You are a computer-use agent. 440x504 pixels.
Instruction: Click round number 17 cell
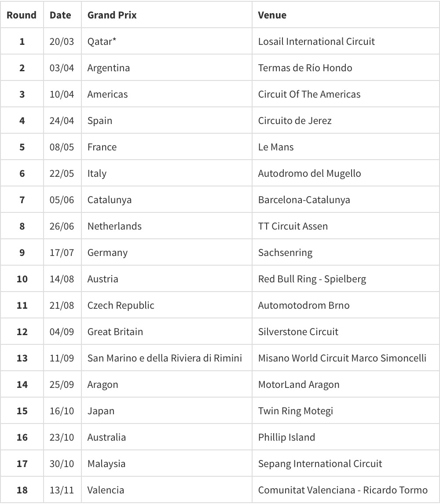click(x=22, y=464)
